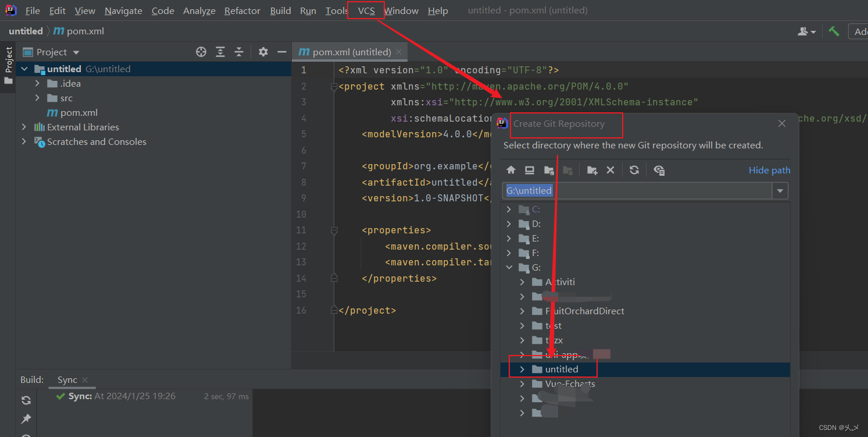Screen dimensions: 868x437
Task: Click the Hide path link
Action: click(769, 170)
